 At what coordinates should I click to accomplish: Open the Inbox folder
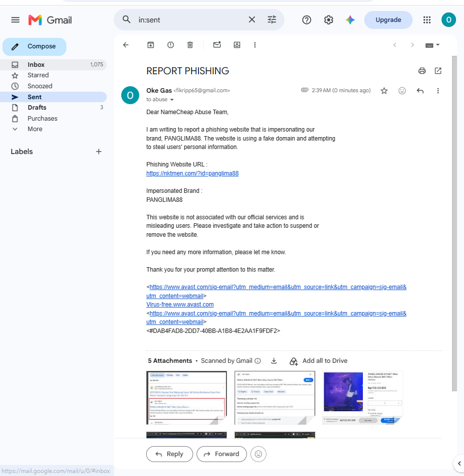coord(53,64)
